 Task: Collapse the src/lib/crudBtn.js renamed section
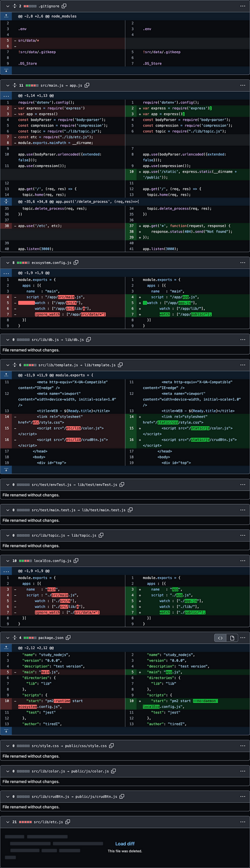pyautogui.click(x=7, y=796)
